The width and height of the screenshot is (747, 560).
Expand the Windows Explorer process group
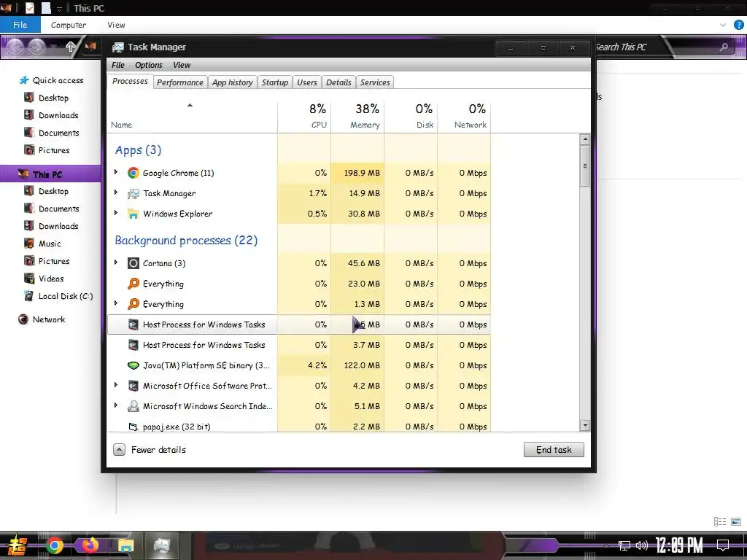(x=116, y=213)
